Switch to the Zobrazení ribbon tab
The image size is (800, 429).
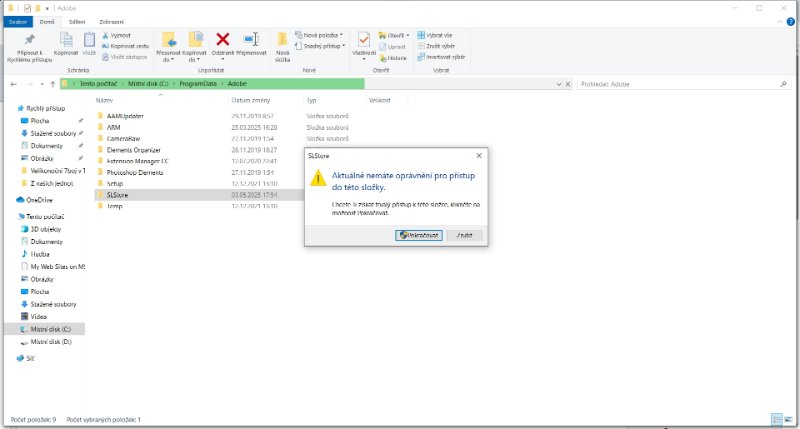coord(111,22)
